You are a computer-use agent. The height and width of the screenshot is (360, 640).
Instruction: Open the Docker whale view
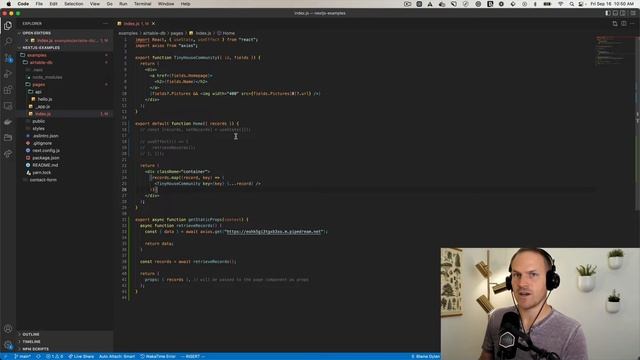(8, 122)
